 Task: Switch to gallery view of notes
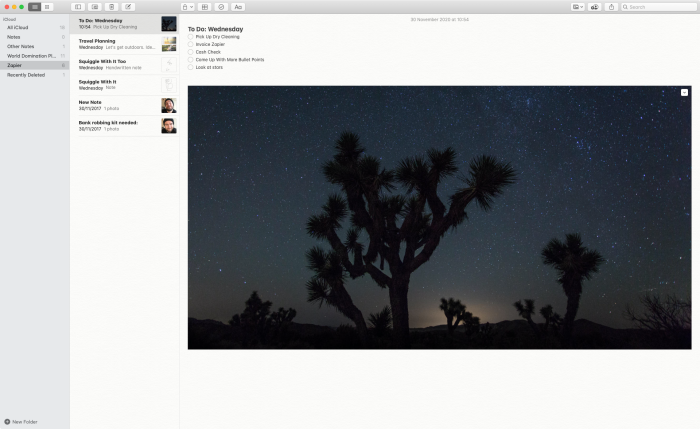[47, 7]
